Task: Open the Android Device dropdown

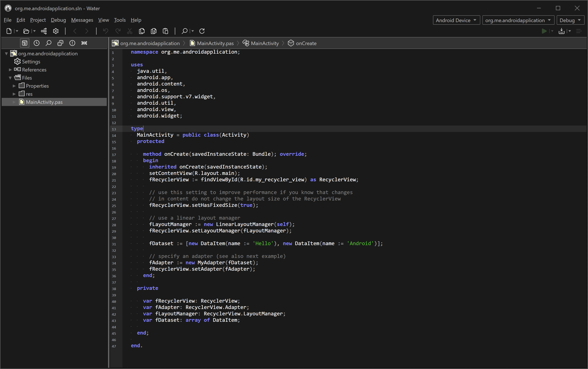Action: (x=456, y=20)
